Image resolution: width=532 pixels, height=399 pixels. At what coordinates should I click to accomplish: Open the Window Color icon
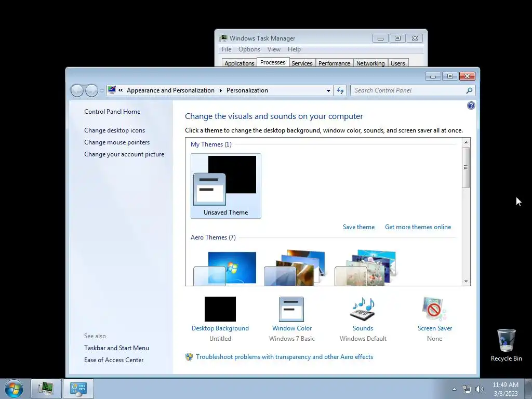click(x=291, y=309)
